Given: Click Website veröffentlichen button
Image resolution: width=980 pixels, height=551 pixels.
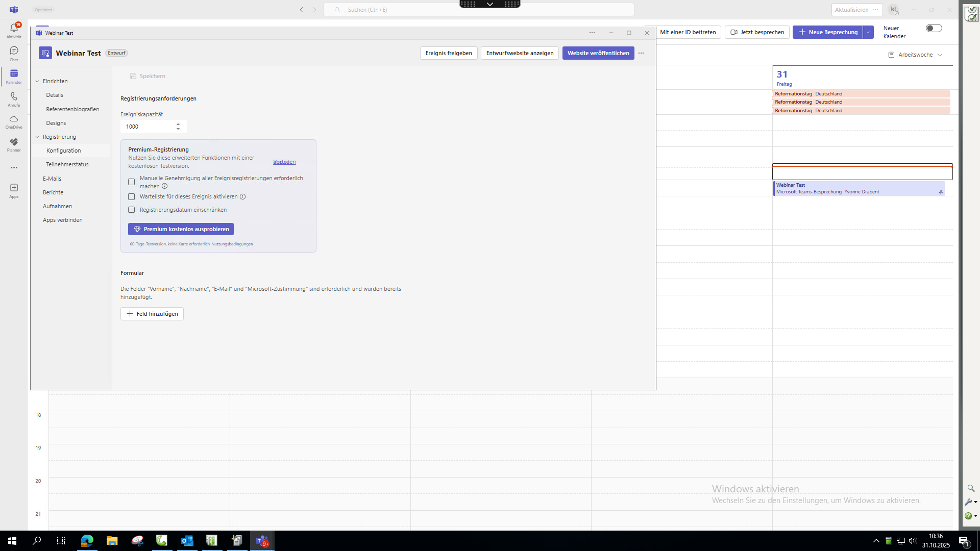Looking at the screenshot, I should tap(598, 53).
